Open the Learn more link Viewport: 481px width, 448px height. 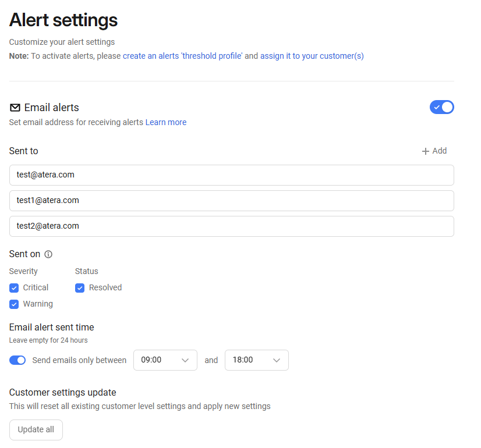[166, 122]
